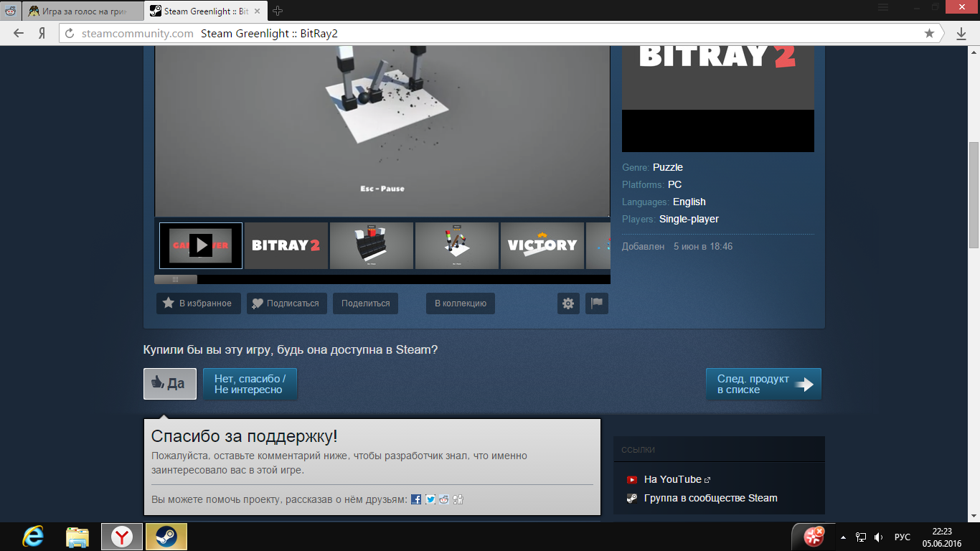Screen dimensions: 980x551
Task: Share with Steam friends icon
Action: click(x=458, y=499)
